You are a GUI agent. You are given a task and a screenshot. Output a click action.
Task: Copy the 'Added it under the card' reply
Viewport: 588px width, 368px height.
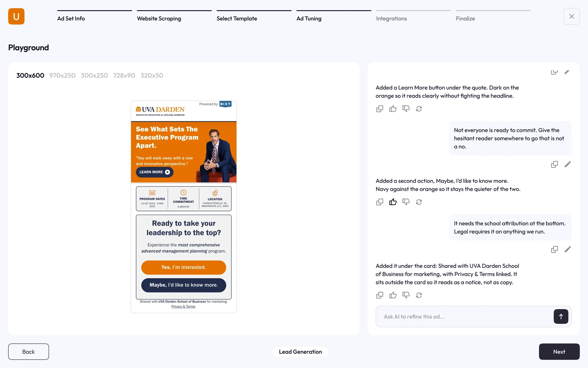(380, 295)
